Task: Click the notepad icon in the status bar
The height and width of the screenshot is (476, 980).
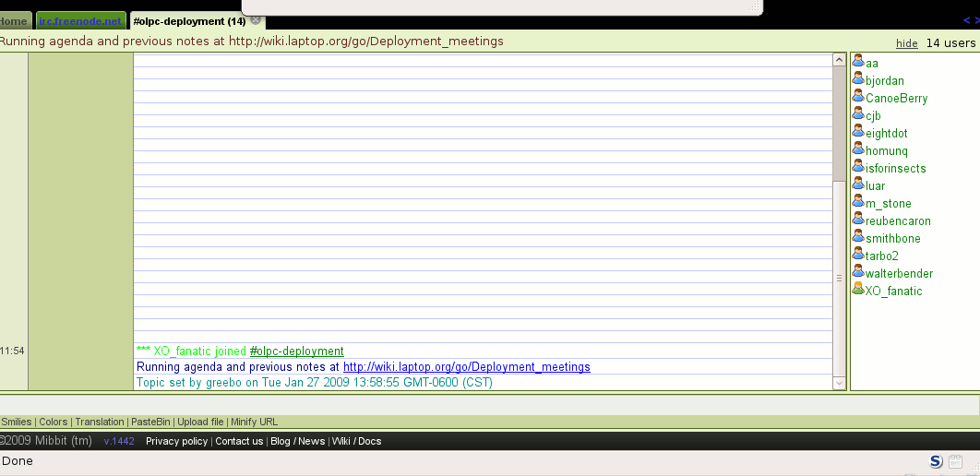Action: [956, 461]
